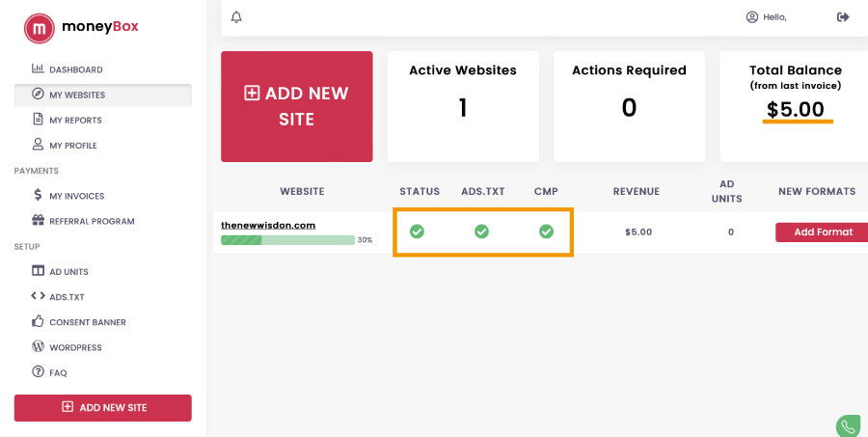The image size is (868, 437).
Task: Open the FAQ page
Action: pyautogui.click(x=103, y=372)
